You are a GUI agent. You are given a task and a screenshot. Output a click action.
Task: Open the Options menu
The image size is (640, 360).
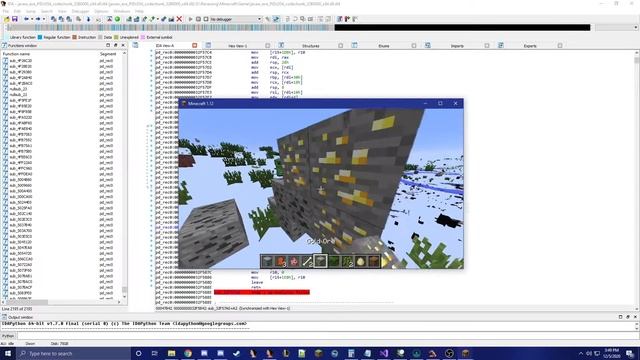[x=101, y=11]
